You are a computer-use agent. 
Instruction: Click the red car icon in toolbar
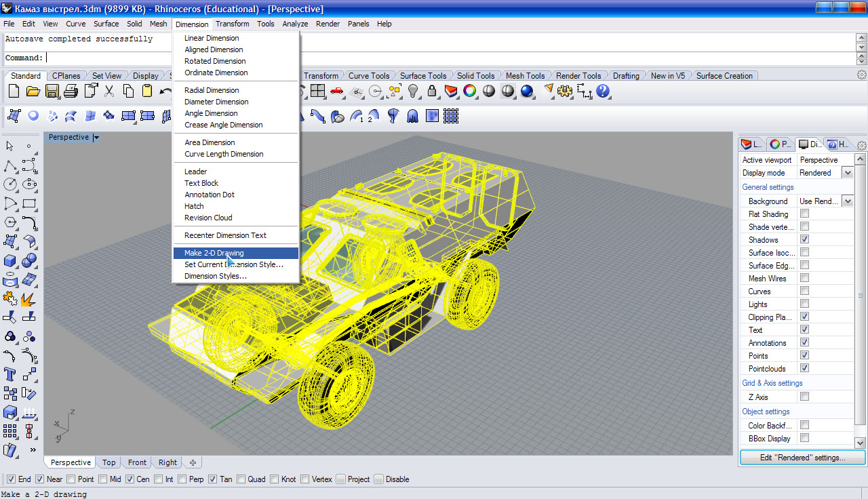click(336, 91)
